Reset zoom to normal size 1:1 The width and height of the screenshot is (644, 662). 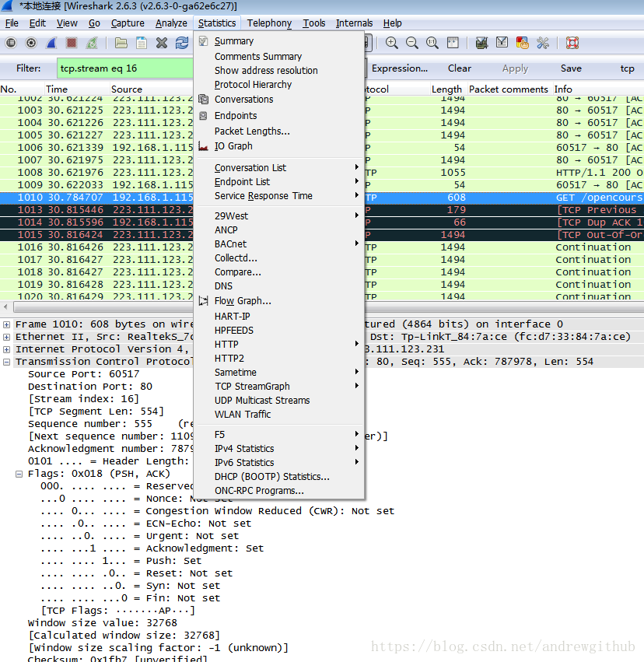pyautogui.click(x=432, y=43)
